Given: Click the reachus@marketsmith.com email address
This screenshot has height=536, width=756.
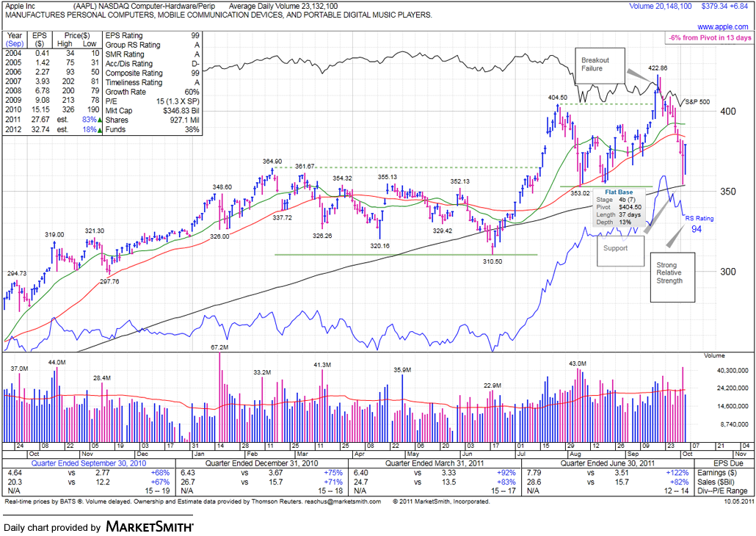Looking at the screenshot, I should (343, 501).
